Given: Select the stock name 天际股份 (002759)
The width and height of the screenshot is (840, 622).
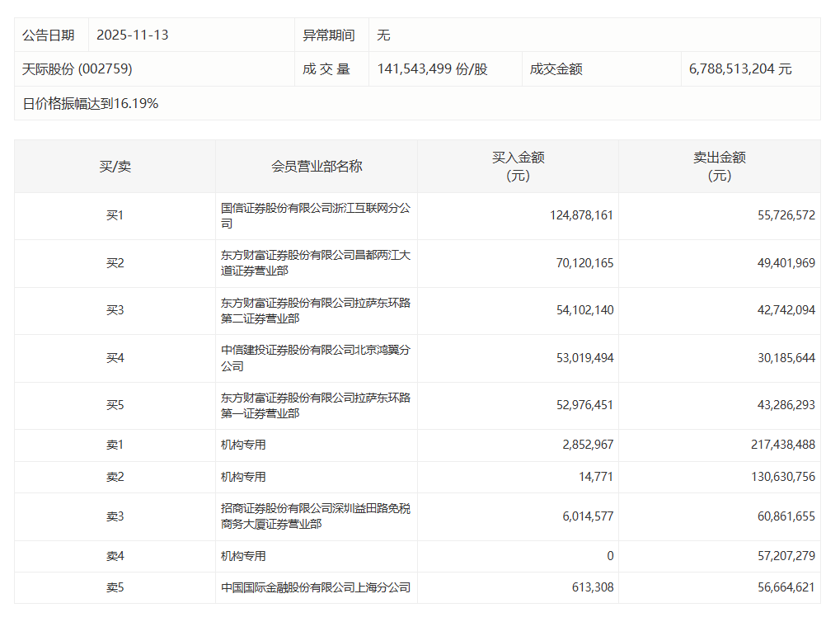Looking at the screenshot, I should click(77, 69).
